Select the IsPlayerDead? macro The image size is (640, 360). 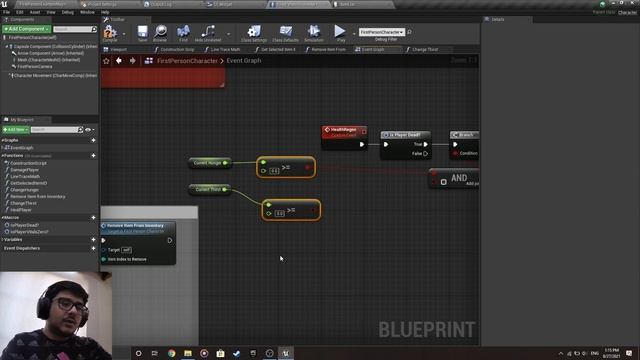(24, 225)
